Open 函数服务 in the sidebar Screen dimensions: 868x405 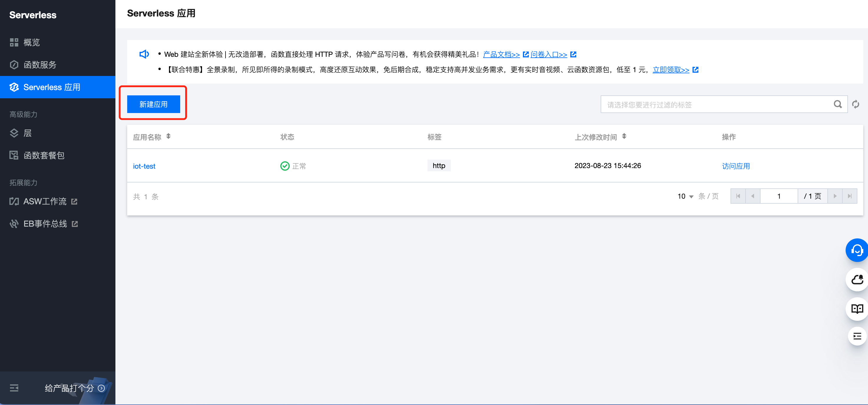coord(40,65)
